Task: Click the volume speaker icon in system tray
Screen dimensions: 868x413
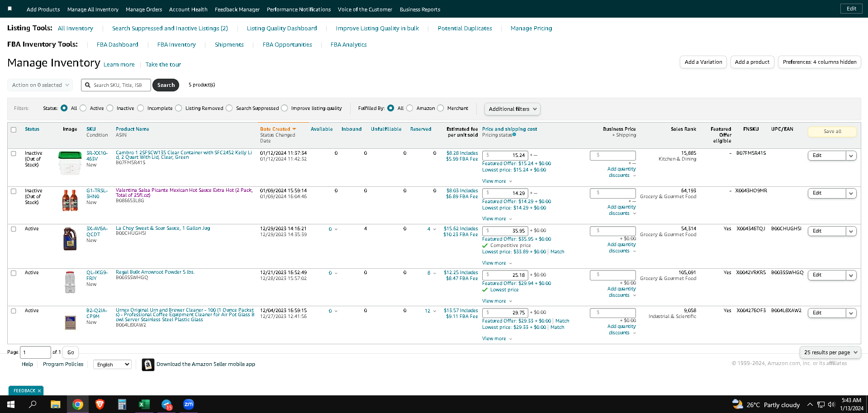Action: tap(831, 404)
